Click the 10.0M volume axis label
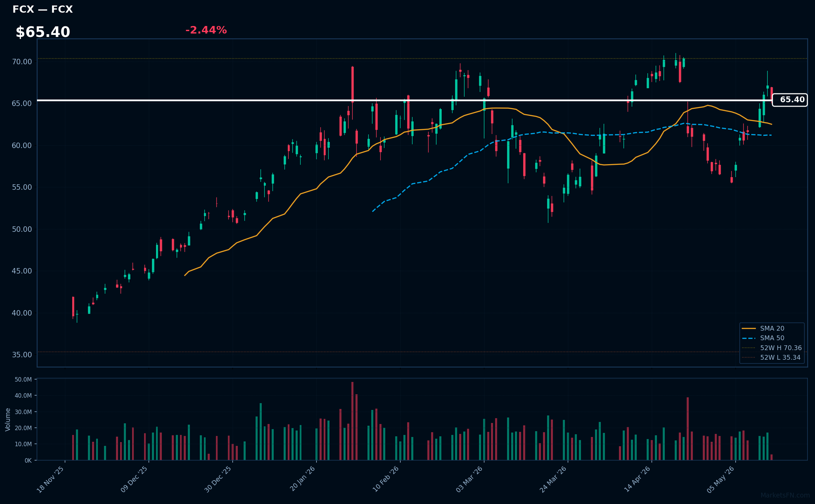Viewport: 815px width, 504px height. point(23,444)
